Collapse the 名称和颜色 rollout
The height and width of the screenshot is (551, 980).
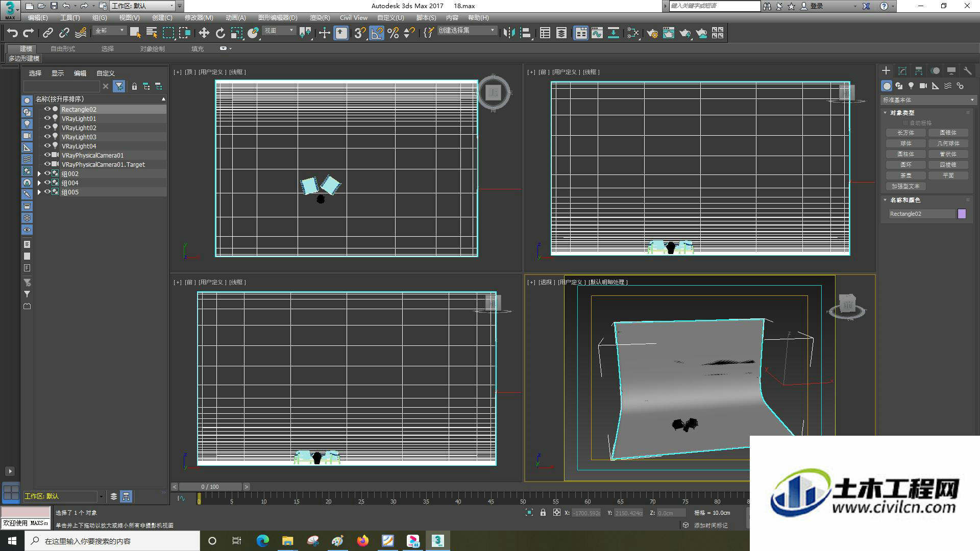(904, 200)
